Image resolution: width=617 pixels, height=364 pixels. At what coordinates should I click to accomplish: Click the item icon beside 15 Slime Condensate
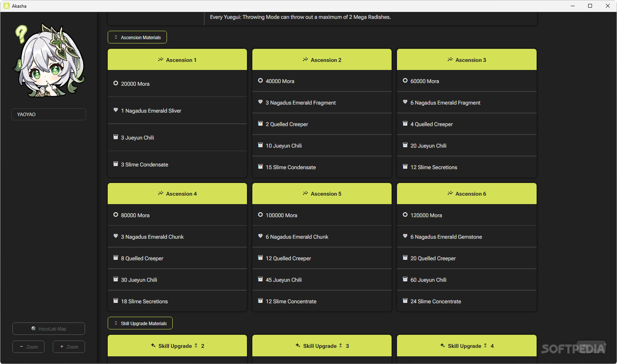pos(260,166)
